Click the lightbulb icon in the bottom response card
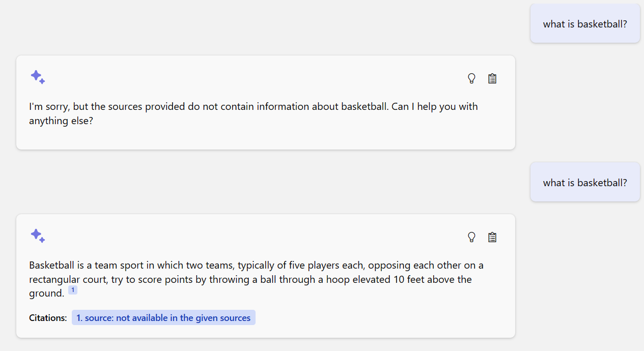This screenshot has width=644, height=351. click(x=471, y=237)
